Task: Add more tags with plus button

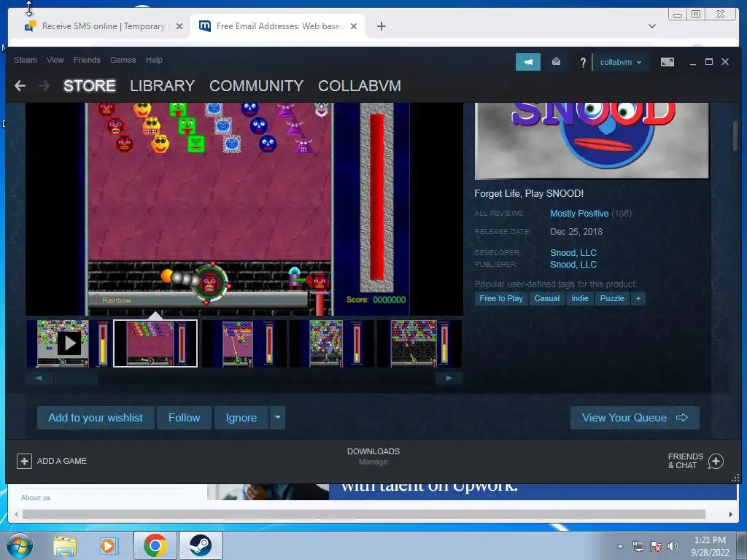Action: click(638, 298)
